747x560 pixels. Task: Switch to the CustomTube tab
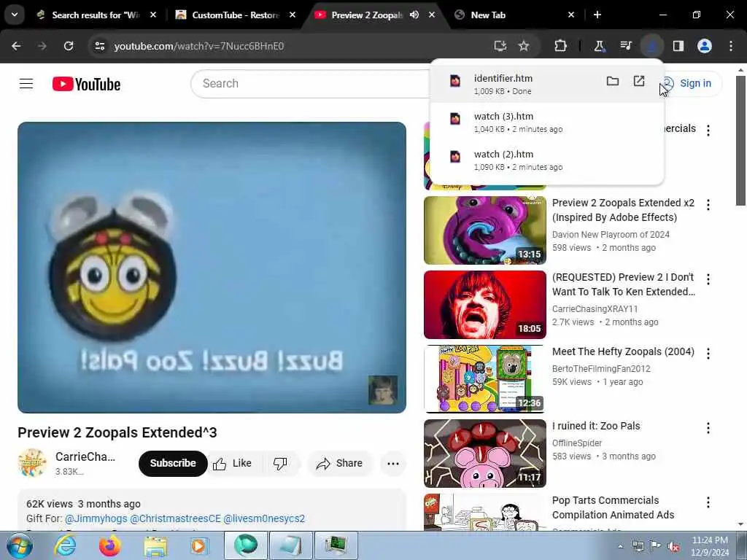point(236,15)
